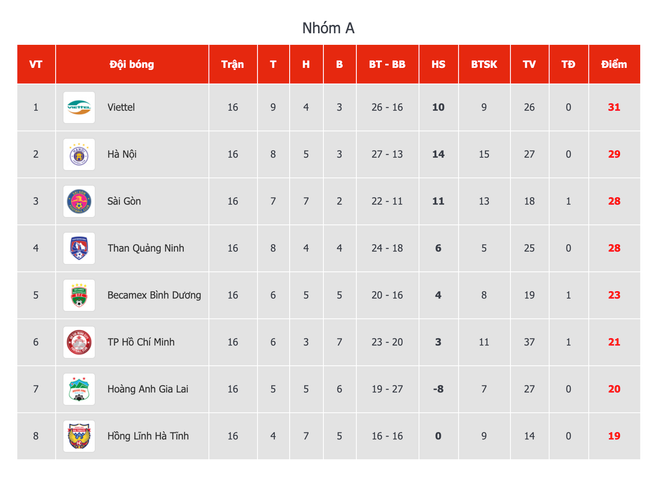Select the Điểm column header
The image size is (660, 481).
tap(614, 64)
